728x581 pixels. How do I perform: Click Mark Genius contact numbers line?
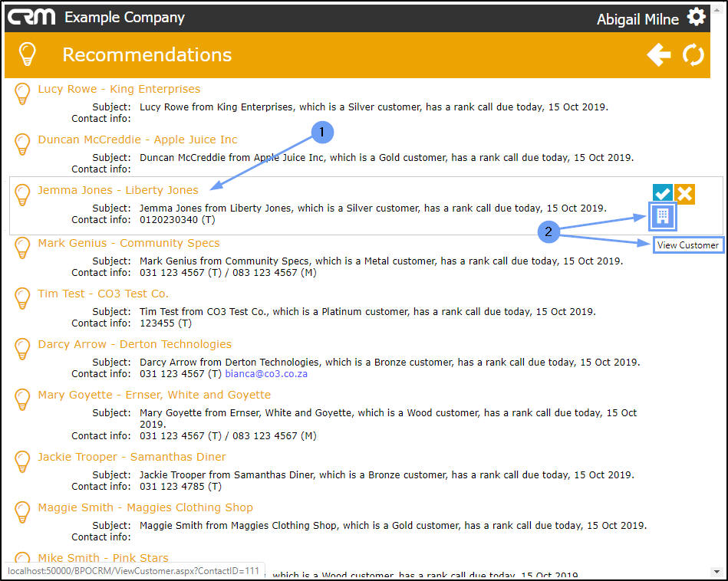[x=228, y=272]
